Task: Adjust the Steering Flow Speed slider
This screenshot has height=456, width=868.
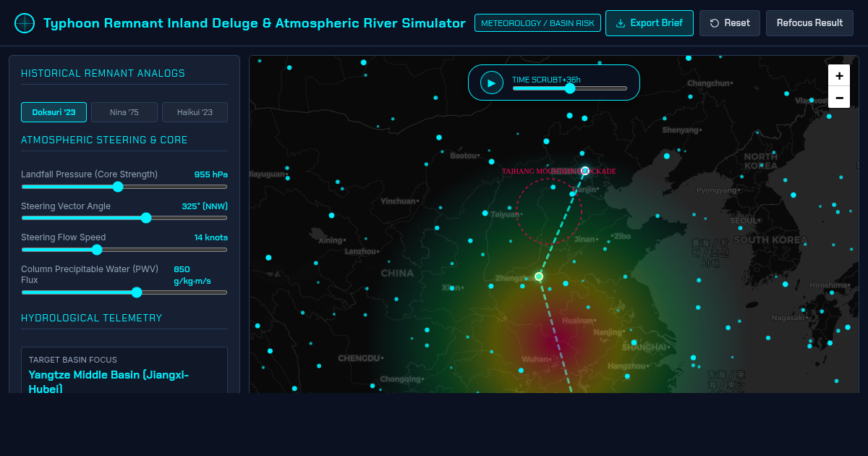Action: point(124,250)
